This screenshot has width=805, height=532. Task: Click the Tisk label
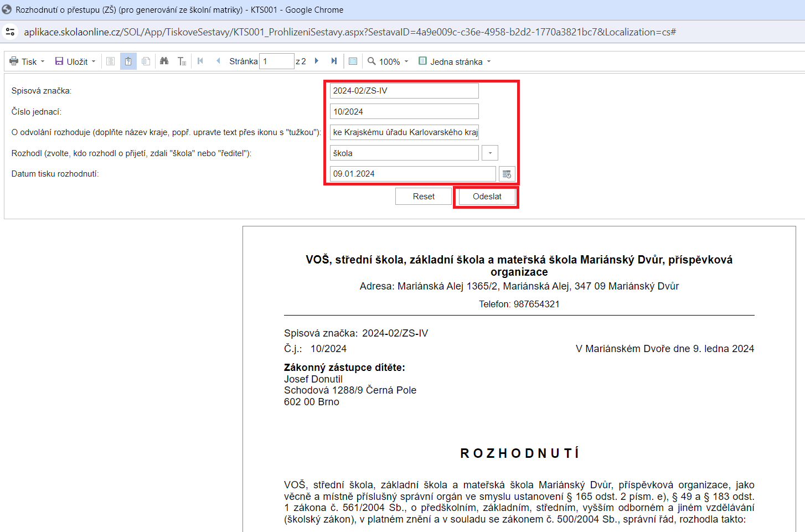pos(29,62)
